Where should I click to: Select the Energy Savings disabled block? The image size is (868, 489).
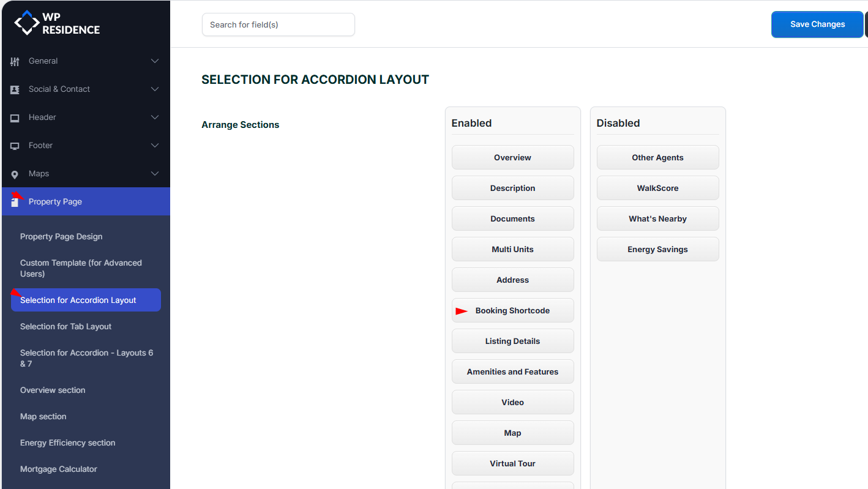(x=657, y=249)
